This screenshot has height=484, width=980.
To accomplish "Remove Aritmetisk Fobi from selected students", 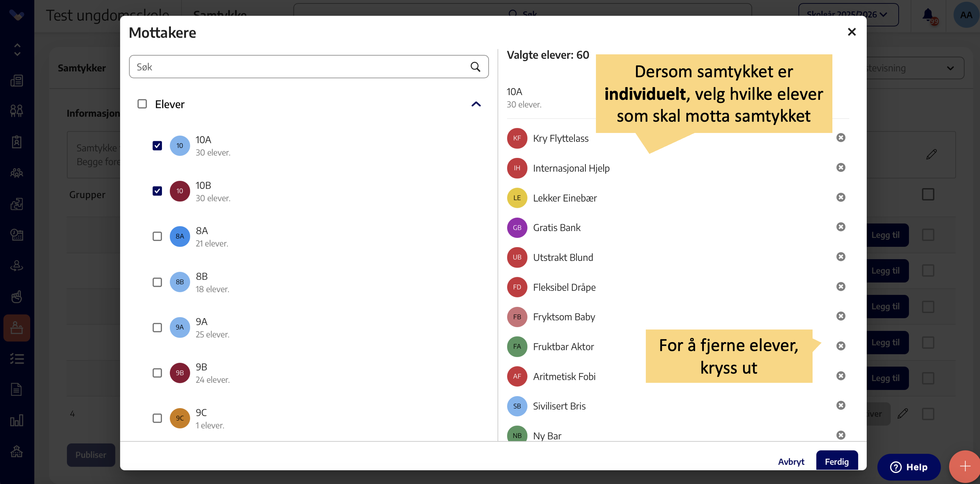I will (x=841, y=376).
